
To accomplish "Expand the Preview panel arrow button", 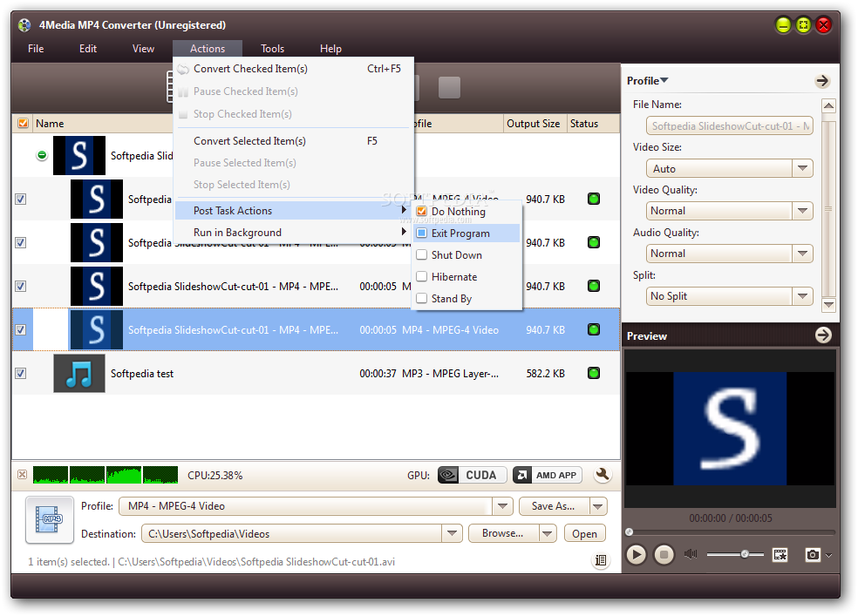I will pyautogui.click(x=823, y=335).
